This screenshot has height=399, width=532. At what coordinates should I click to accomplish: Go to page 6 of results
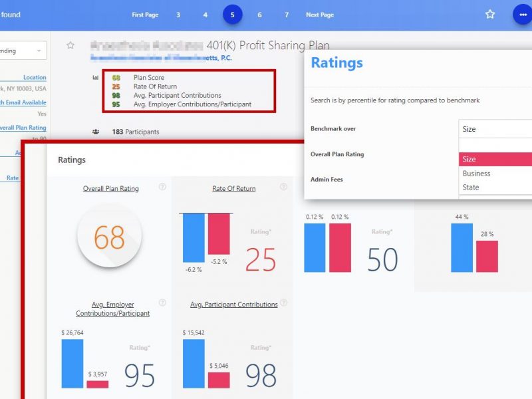coord(259,15)
